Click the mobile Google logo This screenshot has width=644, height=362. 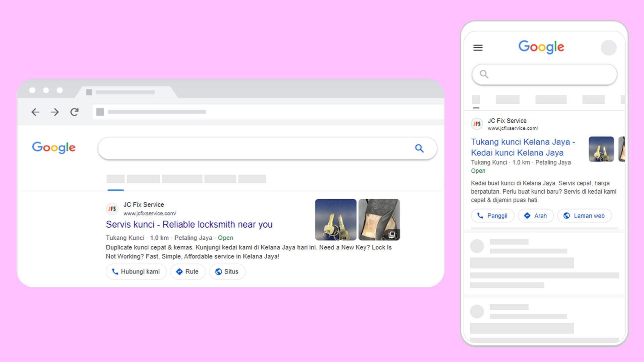tap(541, 47)
